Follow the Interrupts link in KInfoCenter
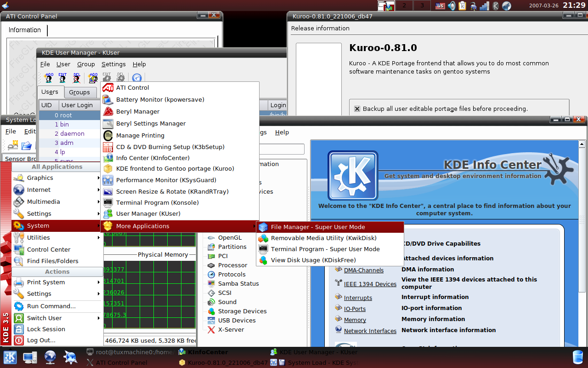 pos(358,298)
